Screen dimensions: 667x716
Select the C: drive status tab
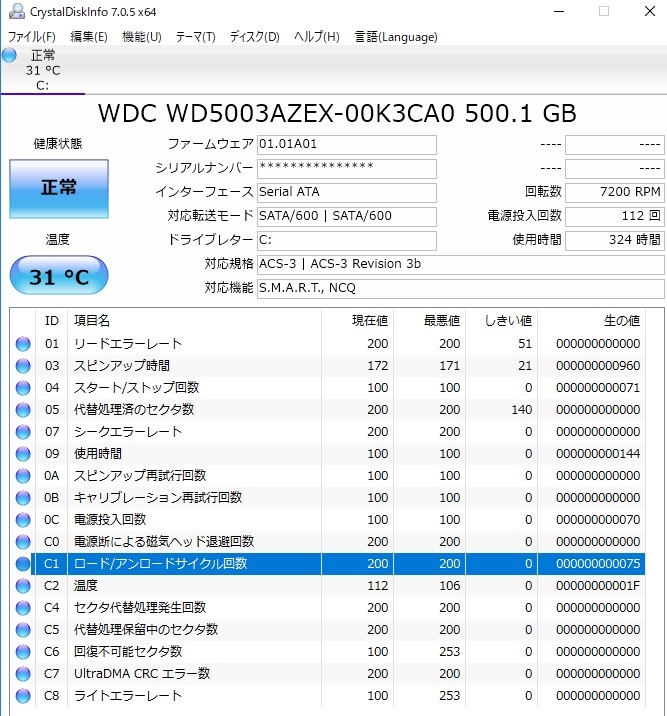[x=42, y=70]
